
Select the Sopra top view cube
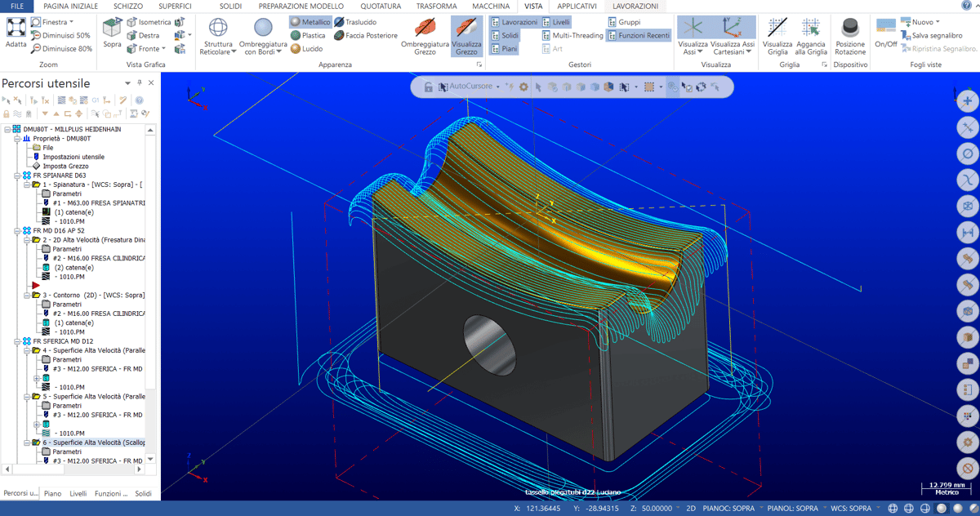(x=113, y=27)
